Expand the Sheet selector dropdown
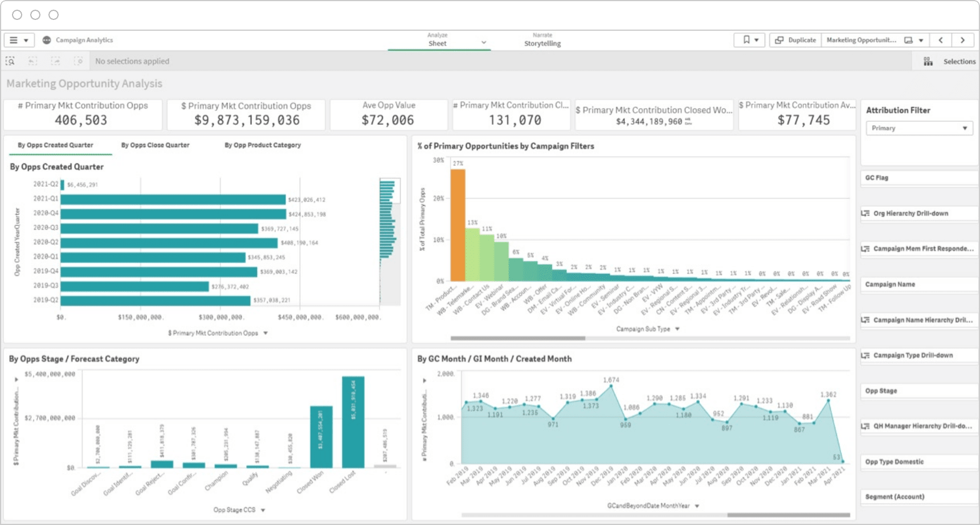Image resolution: width=980 pixels, height=525 pixels. [x=484, y=43]
